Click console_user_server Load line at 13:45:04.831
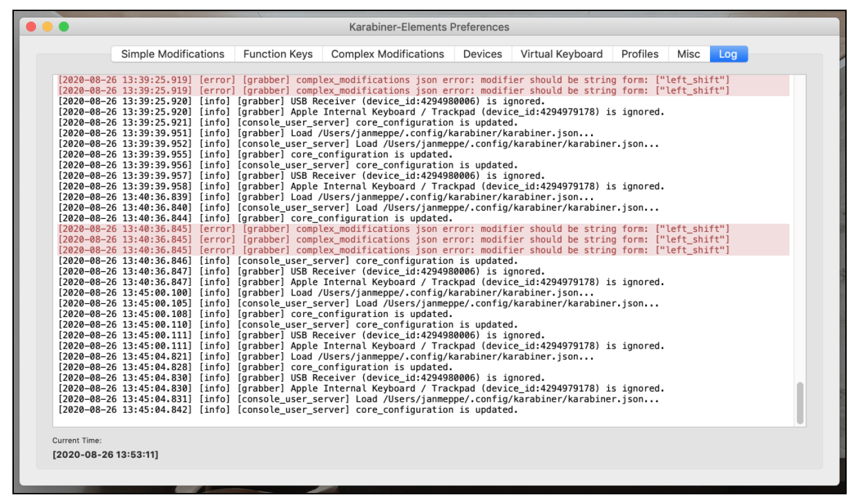This screenshot has height=504, width=866. coord(358,399)
